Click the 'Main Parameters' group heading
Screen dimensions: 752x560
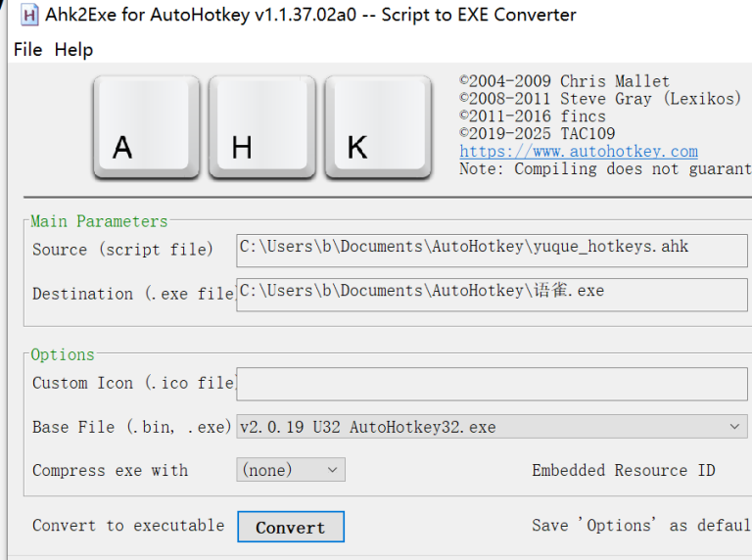99,221
